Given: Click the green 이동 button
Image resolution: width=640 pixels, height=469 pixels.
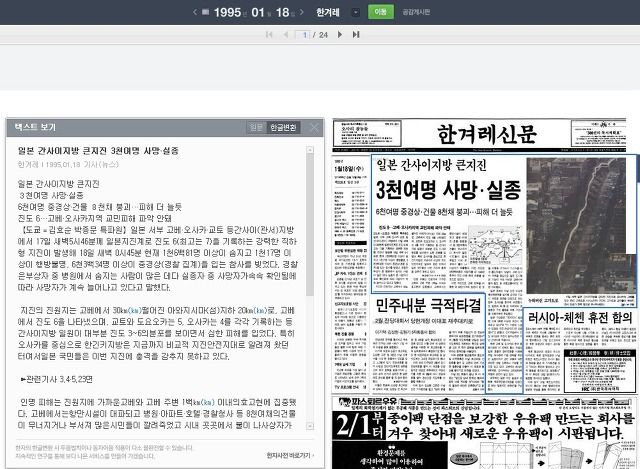Looking at the screenshot, I should pos(380,12).
